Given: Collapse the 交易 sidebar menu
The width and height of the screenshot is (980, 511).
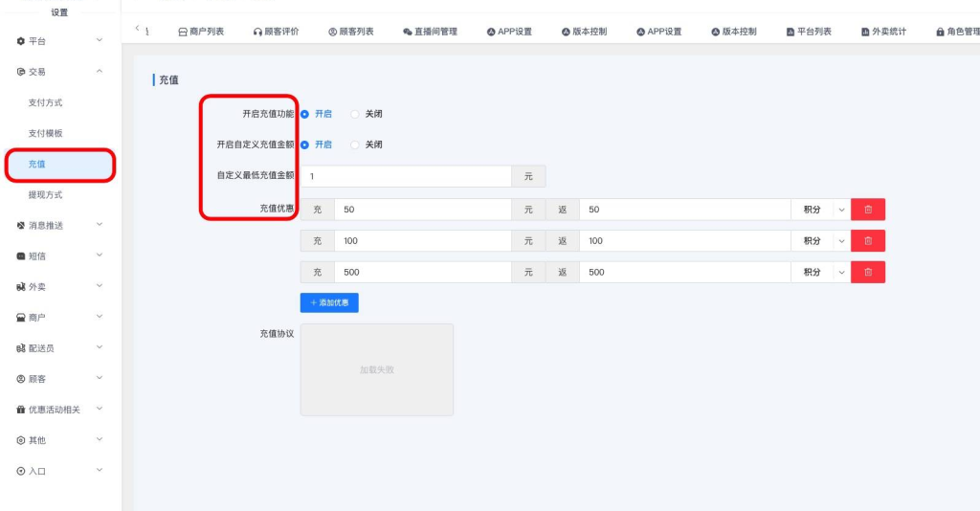Looking at the screenshot, I should click(60, 72).
